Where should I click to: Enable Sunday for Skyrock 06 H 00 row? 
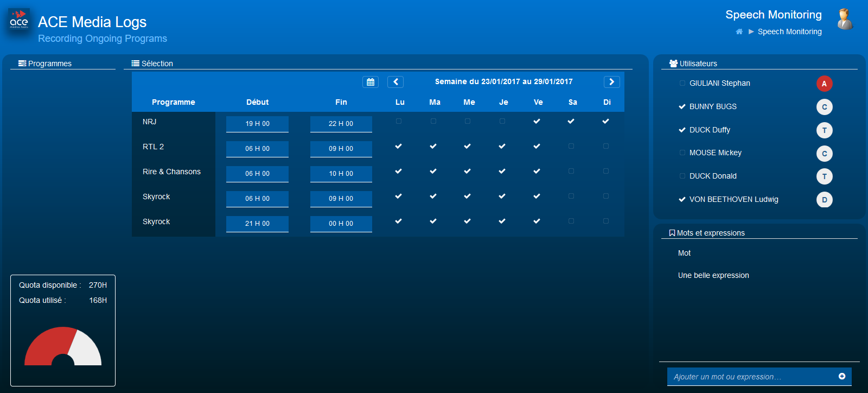click(605, 196)
